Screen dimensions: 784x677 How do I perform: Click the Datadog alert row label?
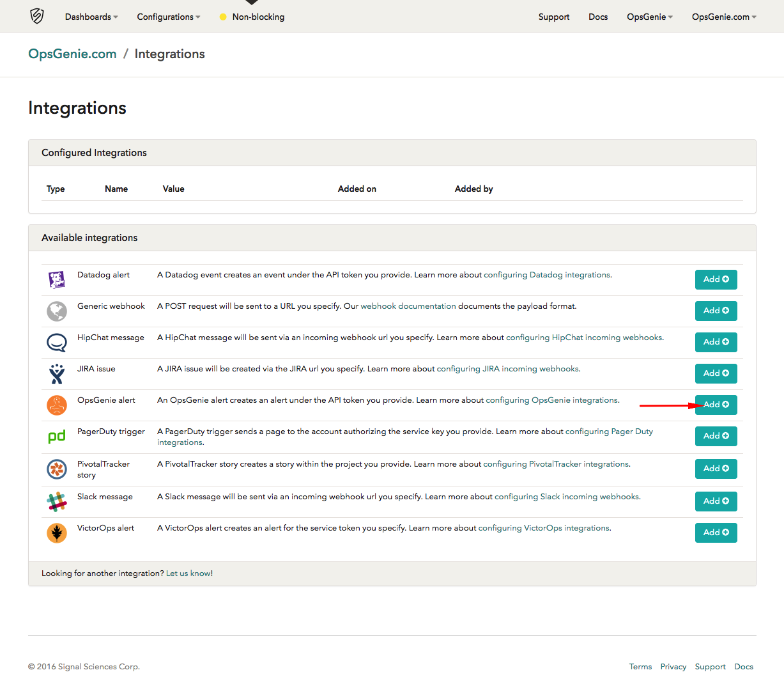point(104,275)
